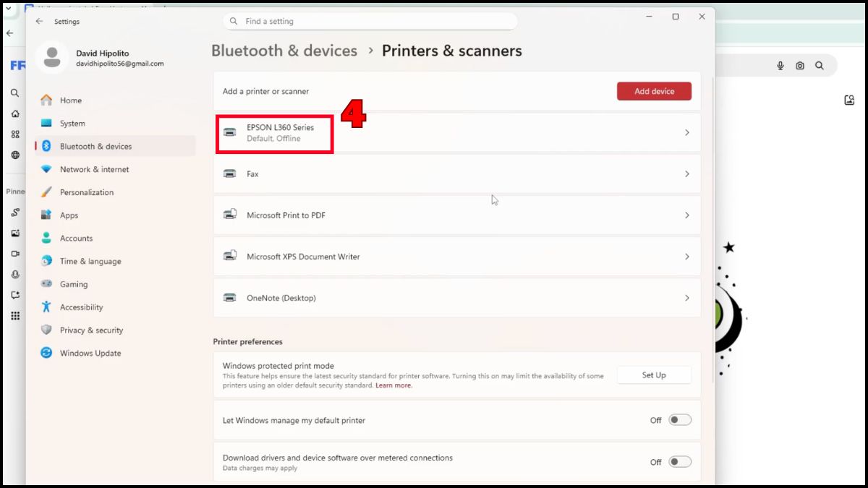Click the video camera icon in the browser's left strip
Viewport: 868px width, 488px height.
click(x=14, y=254)
